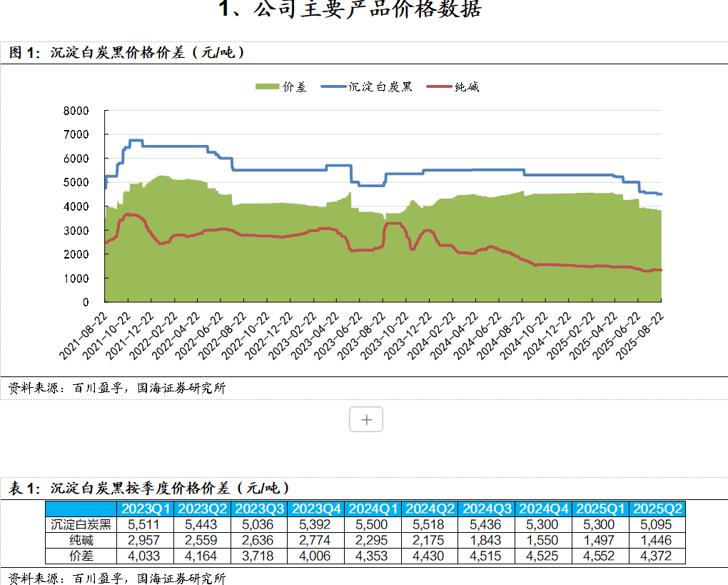Click the 8000 y-axis label
Image resolution: width=728 pixels, height=585 pixels.
[x=76, y=111]
